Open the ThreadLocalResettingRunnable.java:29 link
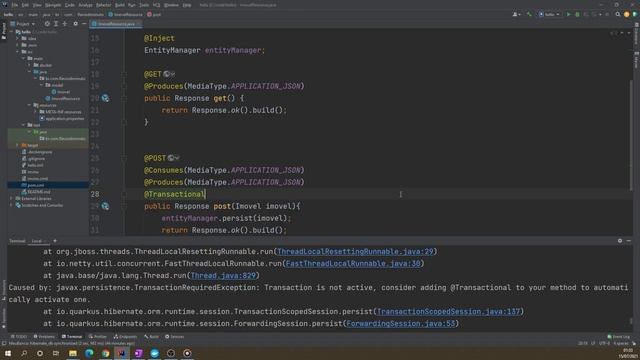 point(355,251)
